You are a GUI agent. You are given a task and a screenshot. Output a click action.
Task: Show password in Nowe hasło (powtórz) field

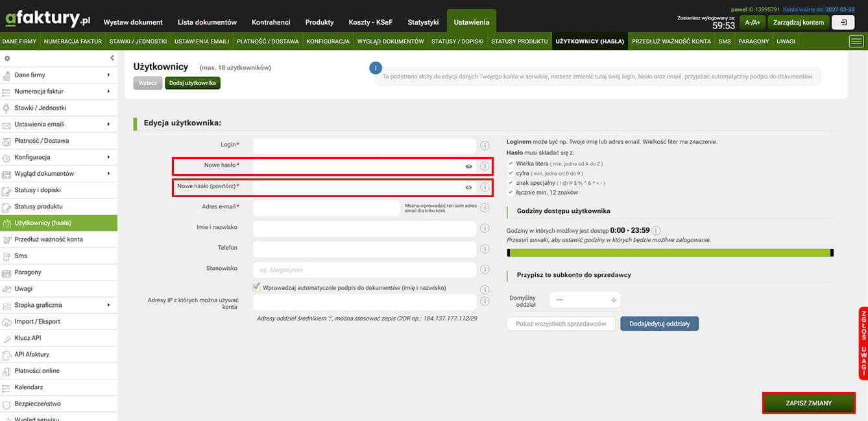pos(468,187)
